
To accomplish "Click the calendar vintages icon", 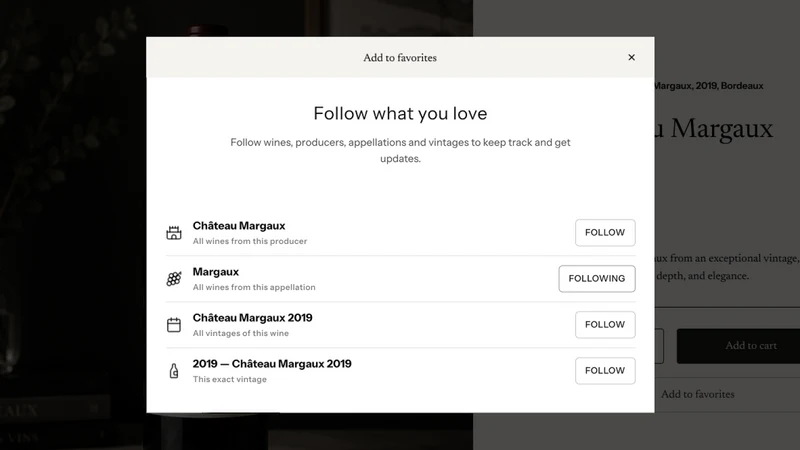I will (x=174, y=324).
